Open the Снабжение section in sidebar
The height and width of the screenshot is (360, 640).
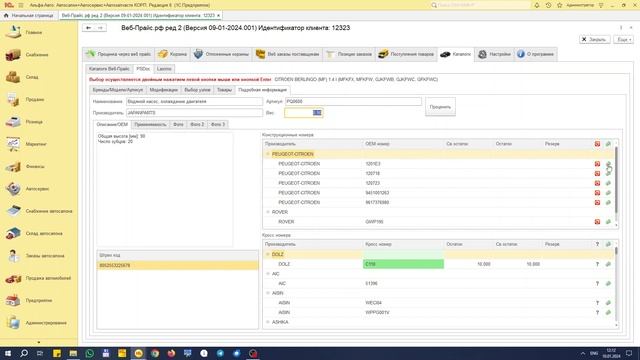(37, 55)
